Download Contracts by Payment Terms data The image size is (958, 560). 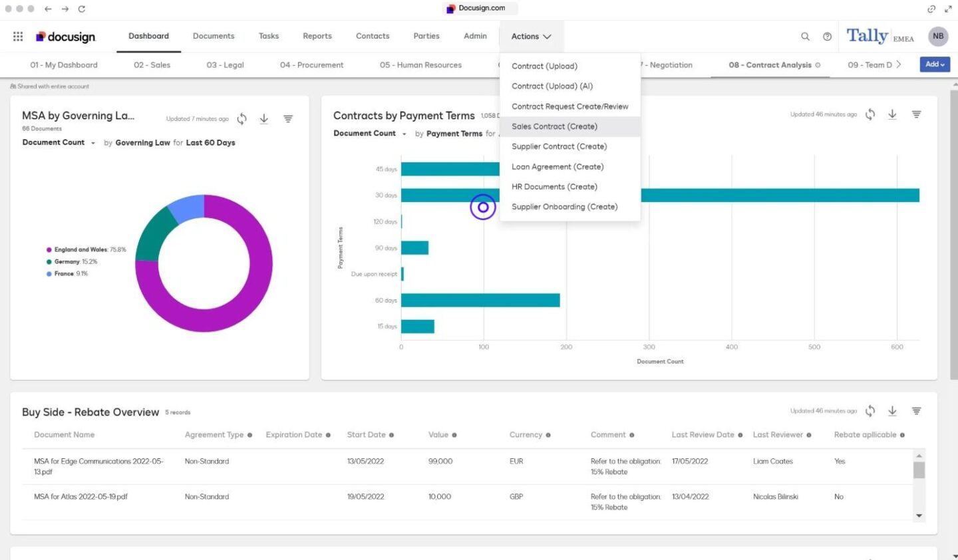click(891, 114)
